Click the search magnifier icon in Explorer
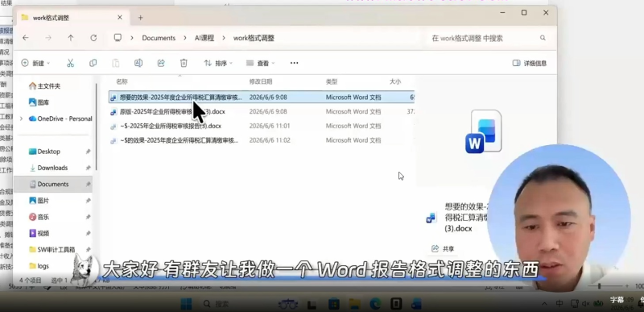 click(x=543, y=38)
